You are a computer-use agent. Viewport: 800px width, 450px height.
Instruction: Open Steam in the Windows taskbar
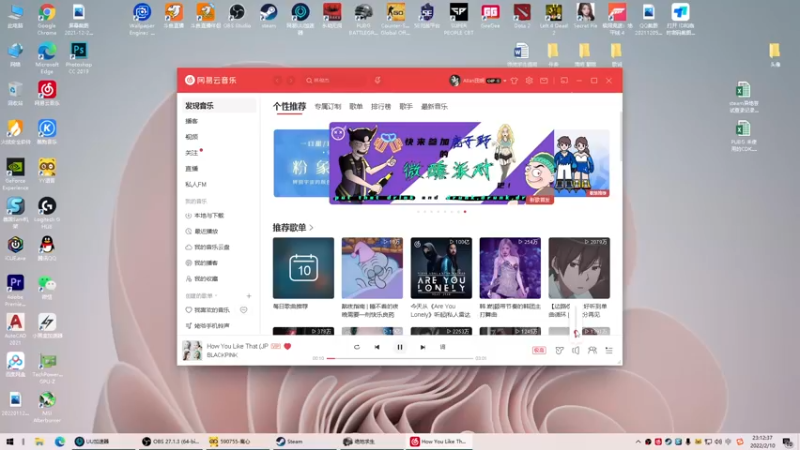tap(305, 441)
